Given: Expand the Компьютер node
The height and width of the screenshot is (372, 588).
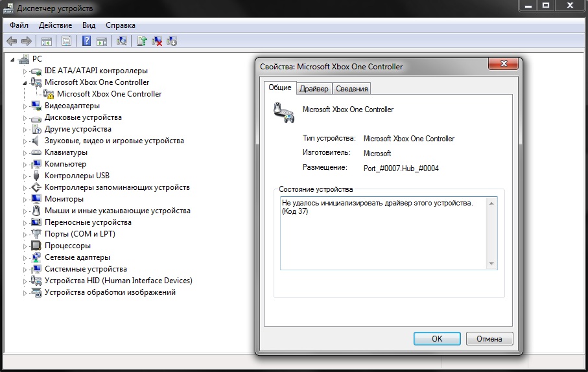Looking at the screenshot, I should click(25, 165).
